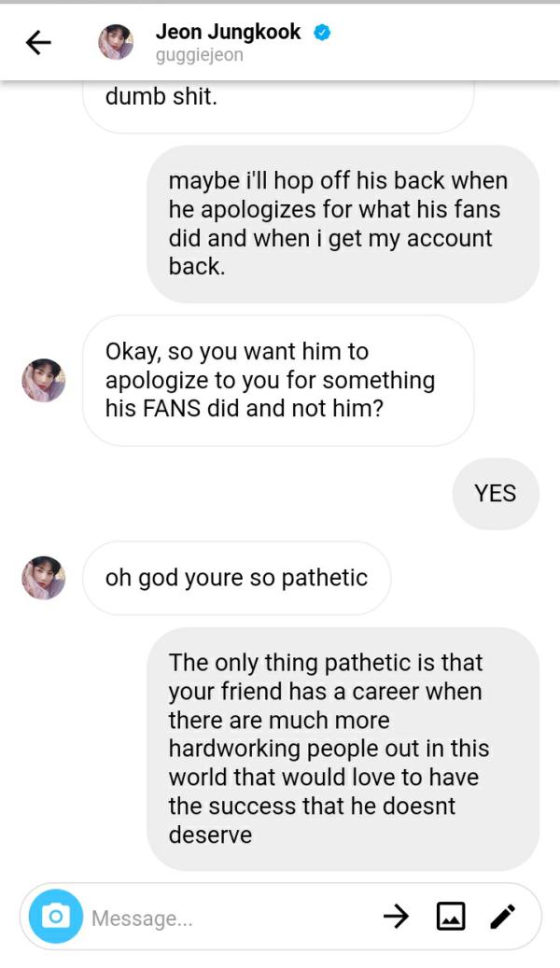Image resolution: width=560 pixels, height=968 pixels.
Task: Click the word "deserve" in the last message
Action: coord(210,835)
